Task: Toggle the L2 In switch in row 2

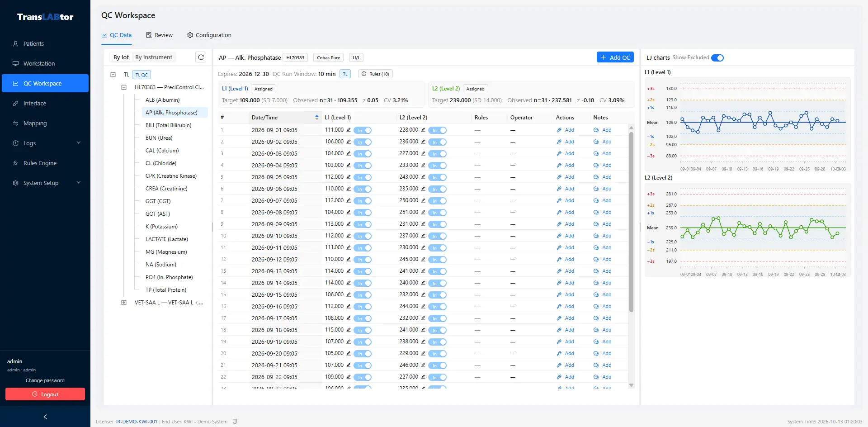Action: 437,142
